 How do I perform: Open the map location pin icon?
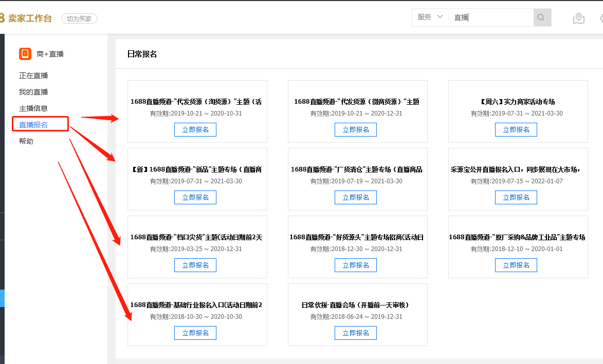click(x=578, y=18)
